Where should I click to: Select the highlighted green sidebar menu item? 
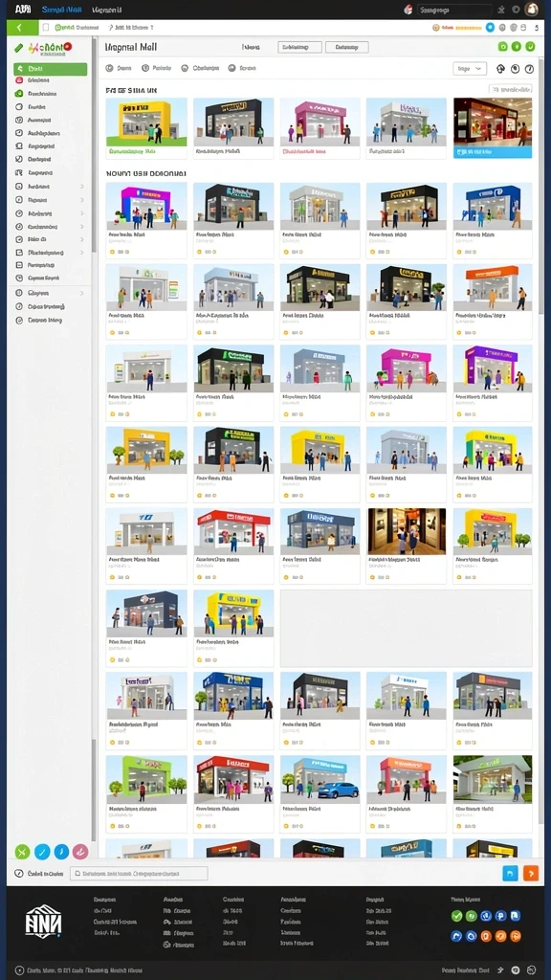[x=50, y=69]
